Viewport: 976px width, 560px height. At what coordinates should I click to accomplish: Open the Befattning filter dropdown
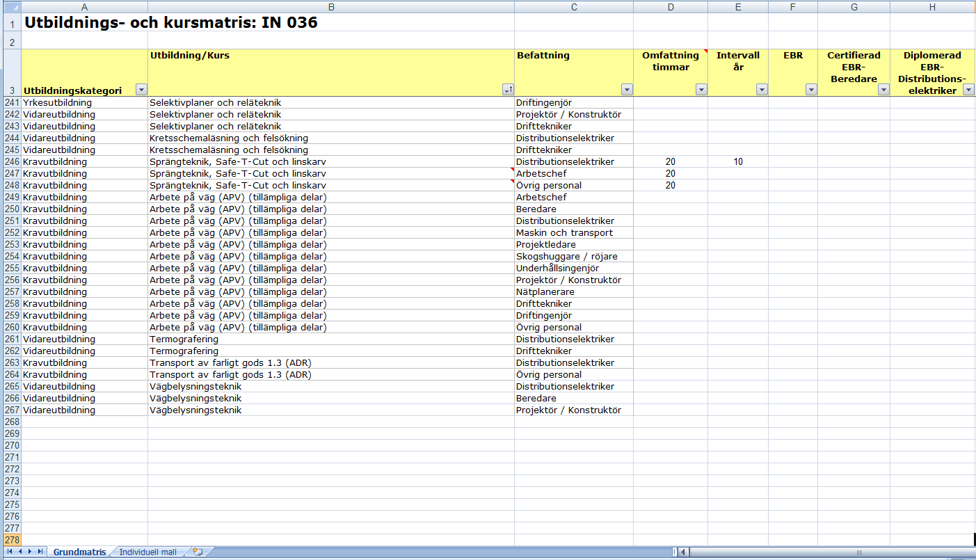[x=627, y=90]
